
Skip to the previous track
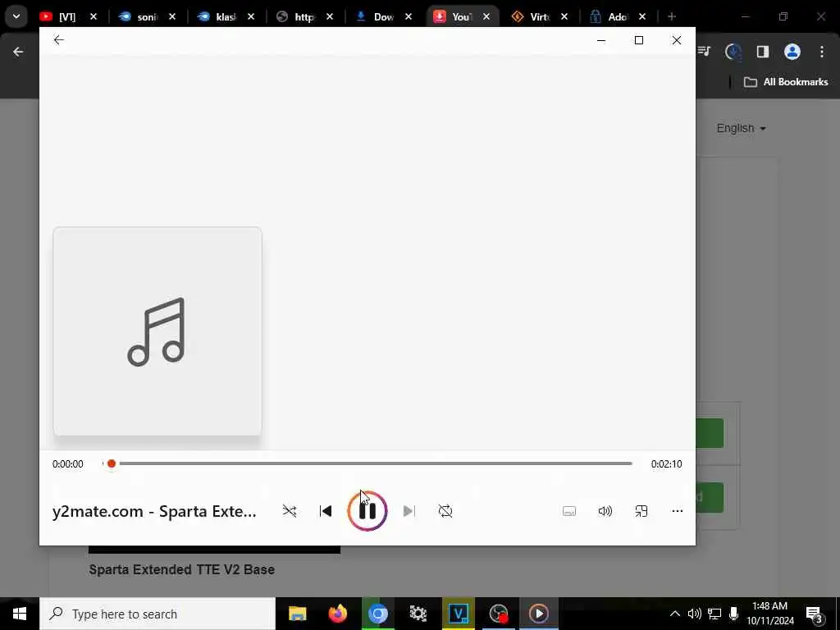tap(325, 511)
